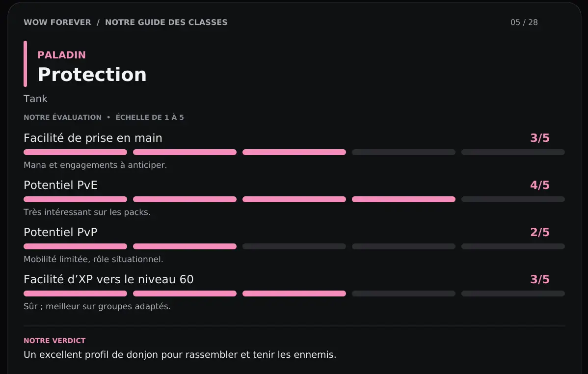Click the first segment of Facilité d'XP bar
This screenshot has height=374, width=588.
tap(76, 294)
